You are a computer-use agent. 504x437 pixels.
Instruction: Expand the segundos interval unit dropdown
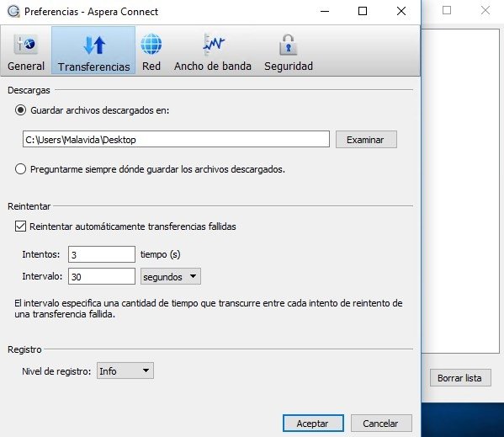point(171,276)
